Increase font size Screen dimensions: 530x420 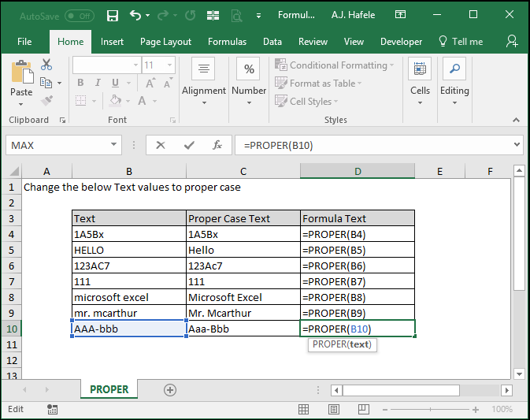coord(150,83)
